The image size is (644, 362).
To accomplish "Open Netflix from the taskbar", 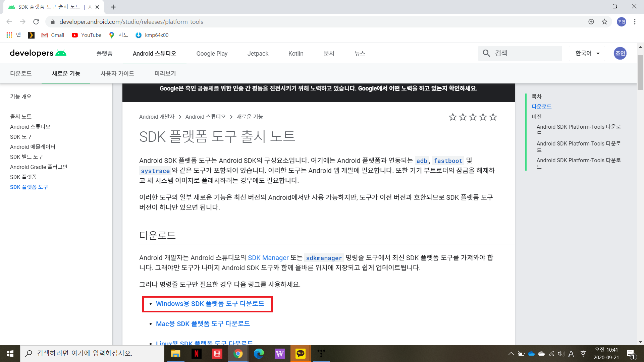I will (x=197, y=354).
